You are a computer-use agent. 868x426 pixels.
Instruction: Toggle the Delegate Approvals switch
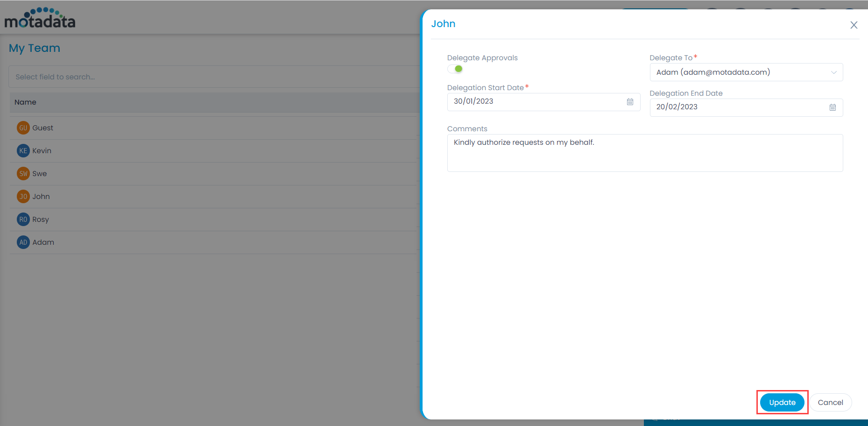coord(455,69)
